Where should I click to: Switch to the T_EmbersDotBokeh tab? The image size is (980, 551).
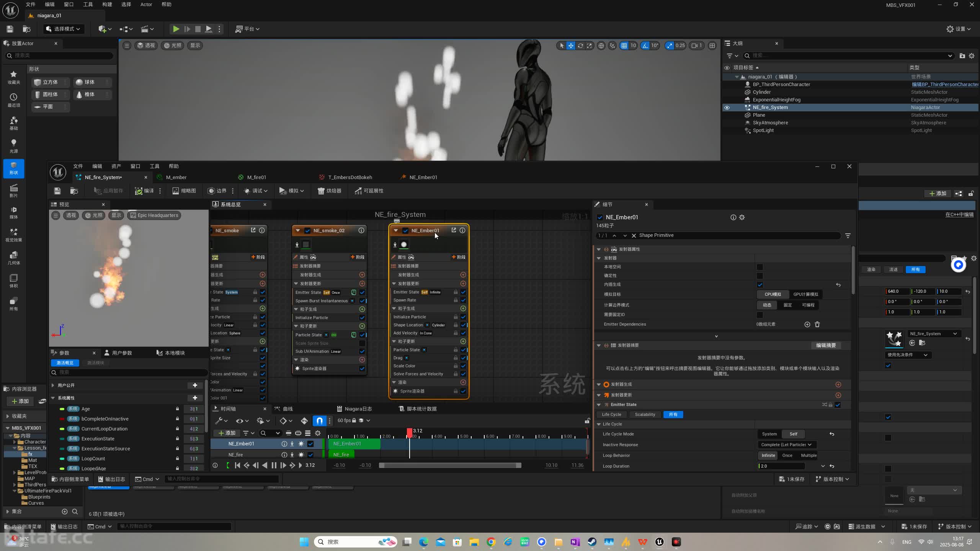click(x=350, y=178)
